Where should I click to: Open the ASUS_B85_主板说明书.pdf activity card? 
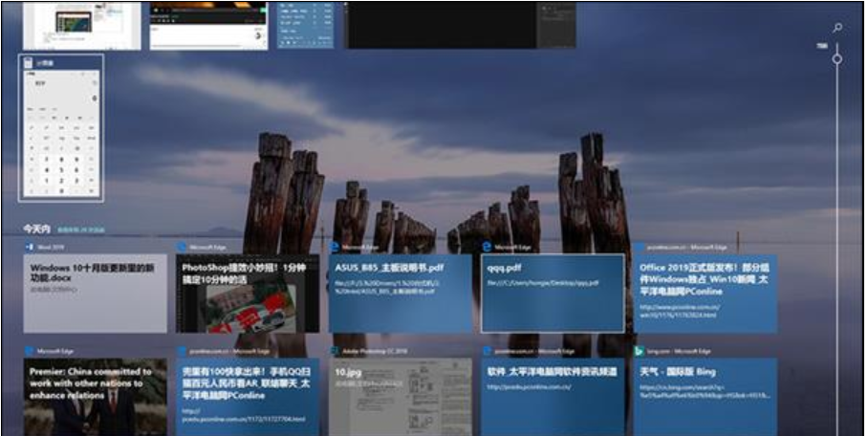point(401,294)
